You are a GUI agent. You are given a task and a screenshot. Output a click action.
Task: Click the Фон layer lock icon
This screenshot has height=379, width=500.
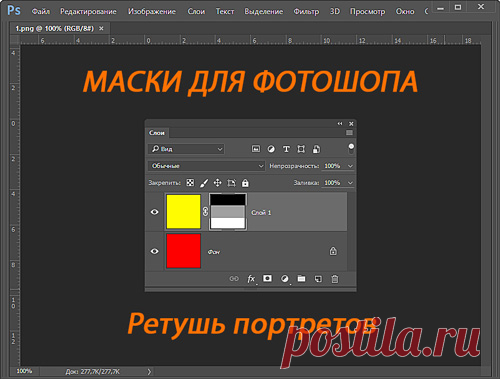(x=333, y=251)
